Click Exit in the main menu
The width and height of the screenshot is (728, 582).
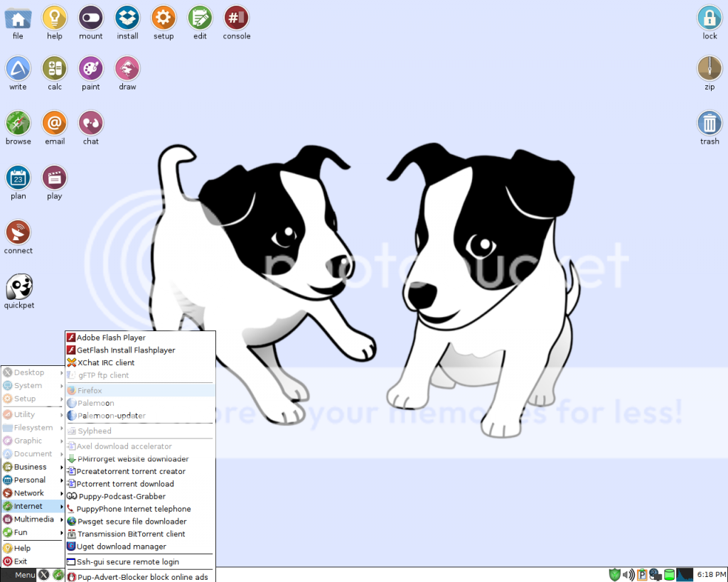click(21, 561)
